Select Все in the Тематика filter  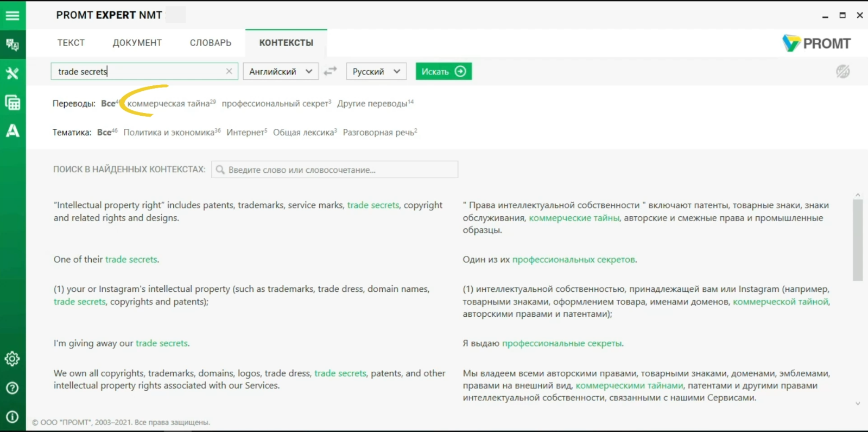[x=107, y=132]
